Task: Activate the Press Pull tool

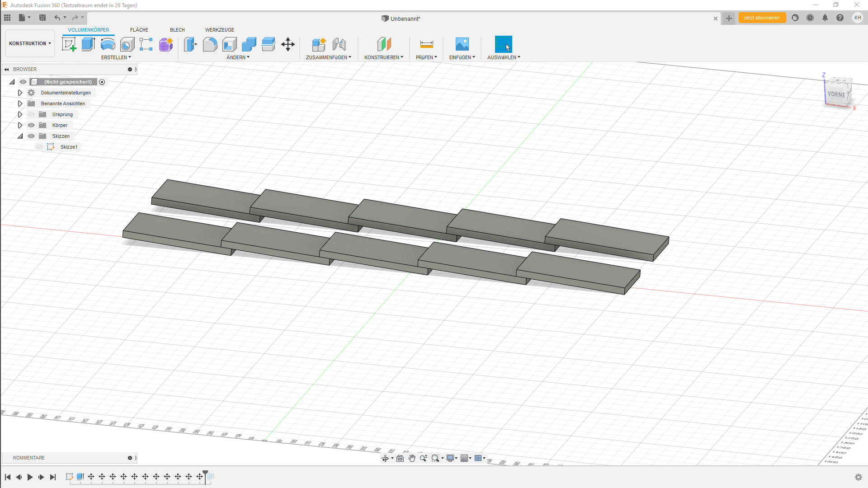Action: (x=190, y=44)
